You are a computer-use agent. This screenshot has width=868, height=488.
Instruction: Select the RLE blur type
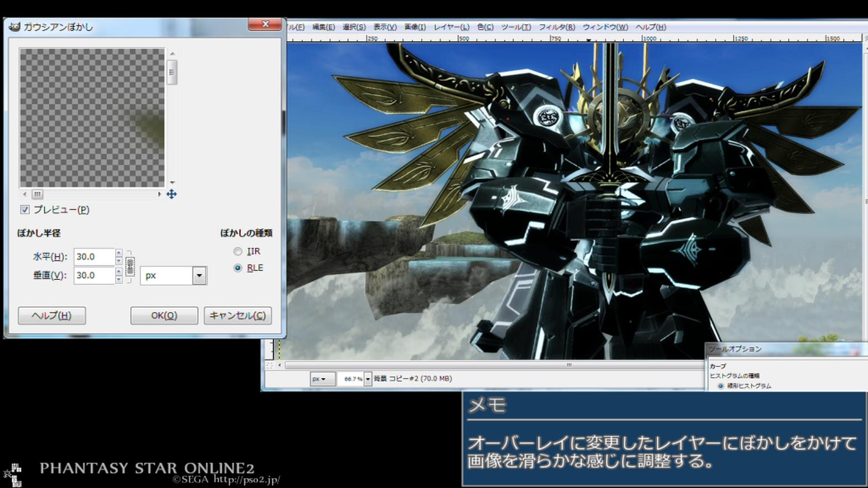tap(238, 268)
